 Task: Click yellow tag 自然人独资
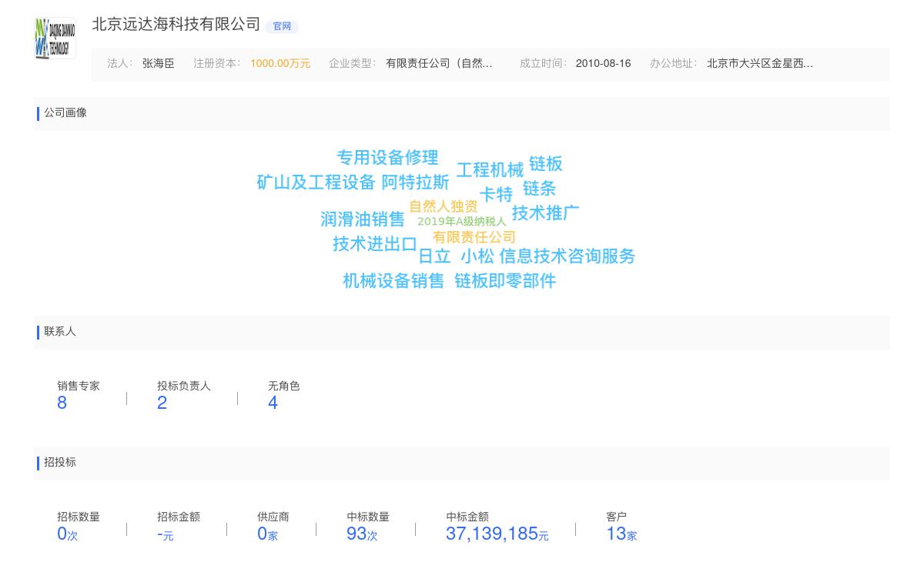pos(443,206)
